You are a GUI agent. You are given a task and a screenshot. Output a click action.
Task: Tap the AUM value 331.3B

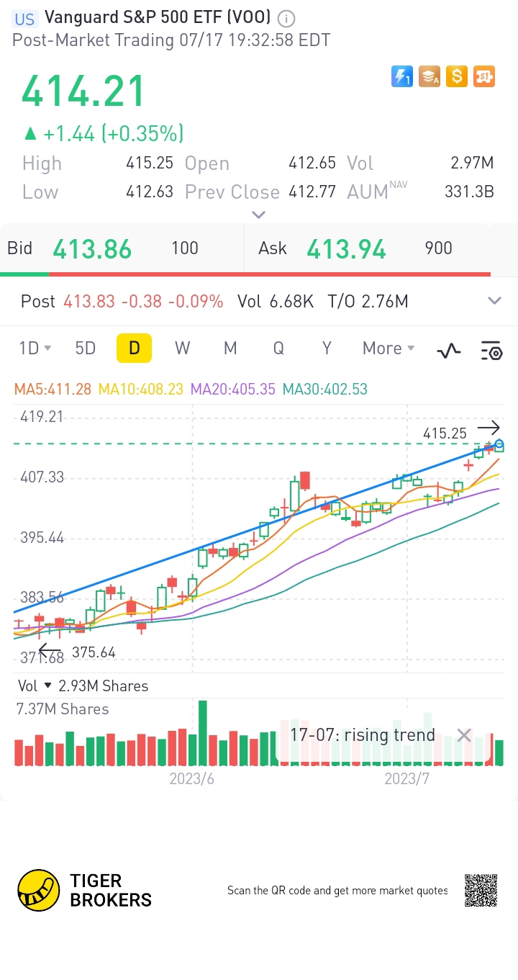[469, 192]
